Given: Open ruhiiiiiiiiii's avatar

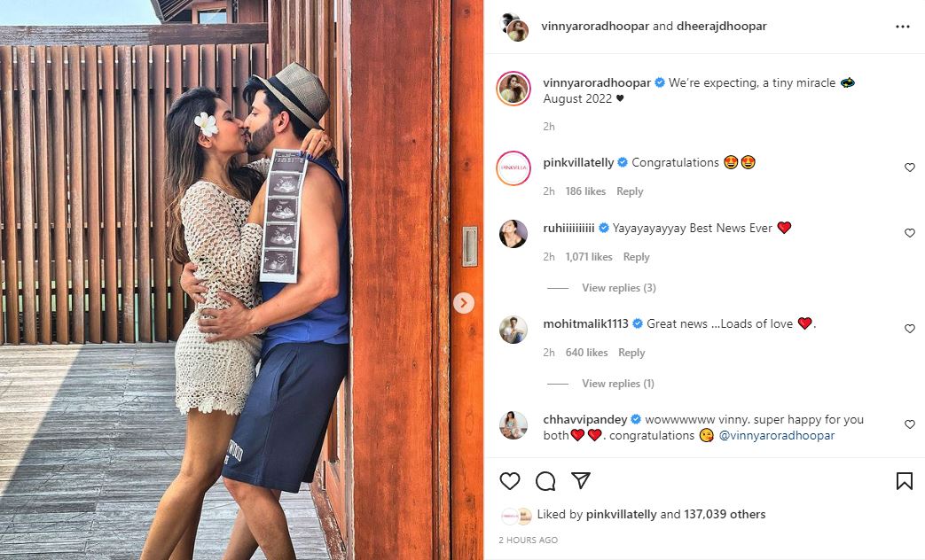Looking at the screenshot, I should pyautogui.click(x=513, y=233).
